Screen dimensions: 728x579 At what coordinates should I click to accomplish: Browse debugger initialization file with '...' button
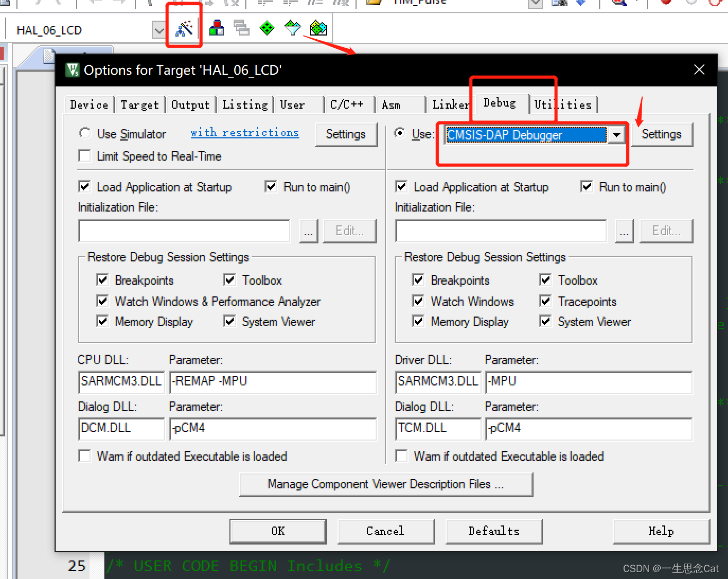624,231
